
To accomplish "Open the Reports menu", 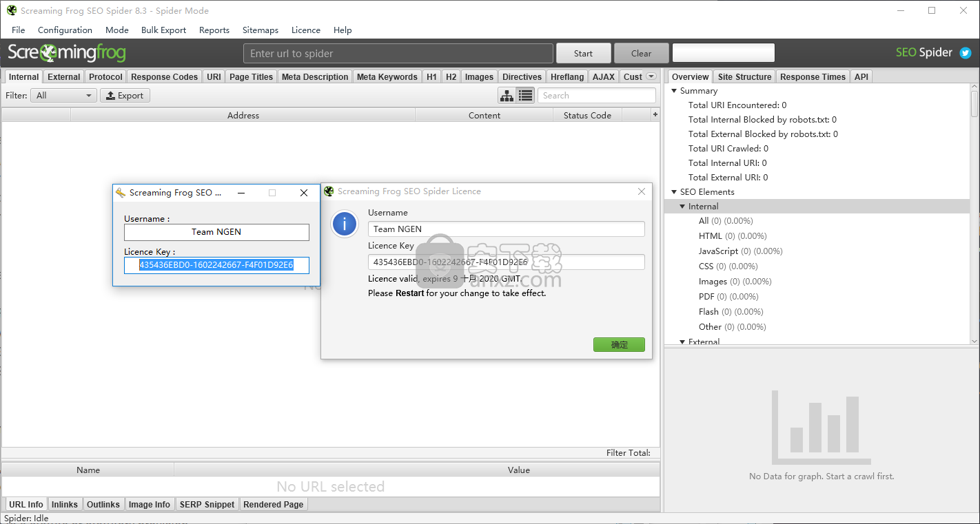I will click(214, 30).
